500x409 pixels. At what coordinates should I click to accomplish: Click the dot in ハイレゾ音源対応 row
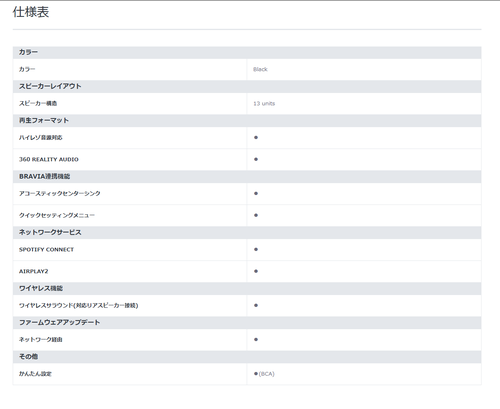[x=256, y=137]
